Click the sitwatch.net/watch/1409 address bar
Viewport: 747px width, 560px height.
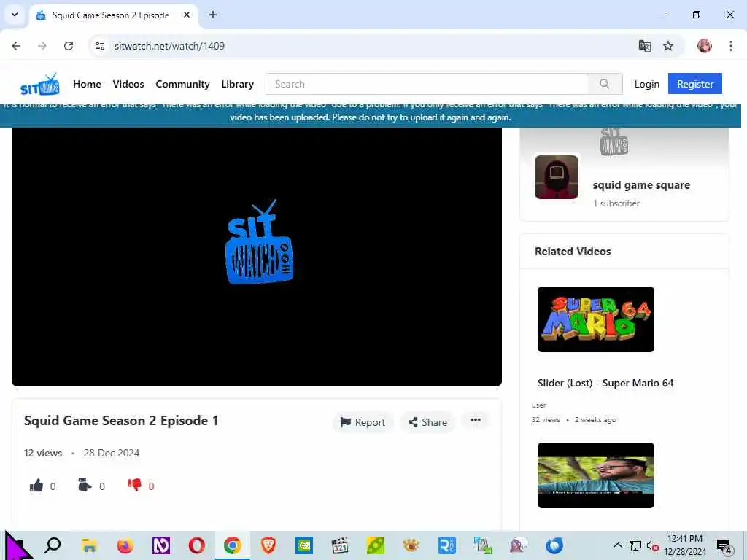(x=169, y=46)
